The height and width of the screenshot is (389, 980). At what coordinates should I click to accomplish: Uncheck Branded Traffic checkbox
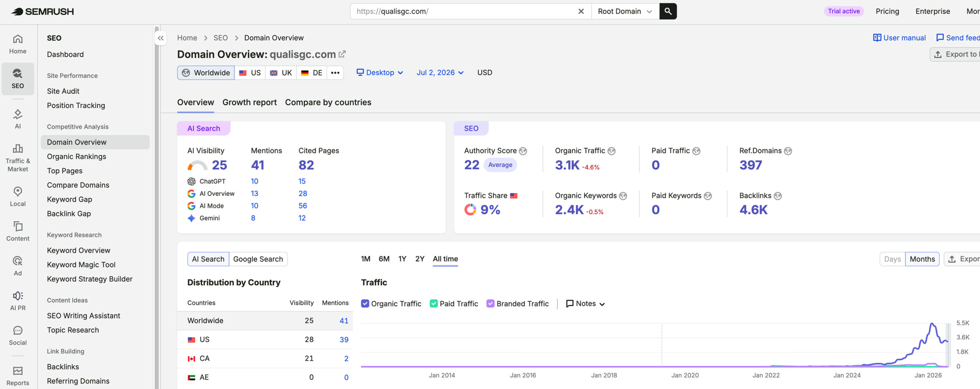[x=490, y=304]
